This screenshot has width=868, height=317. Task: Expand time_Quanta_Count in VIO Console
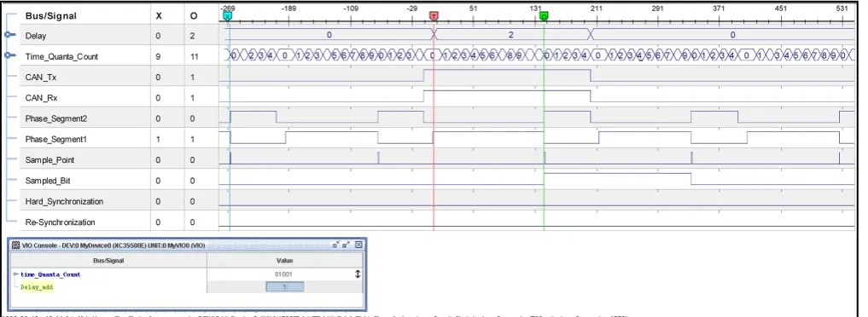click(15, 274)
